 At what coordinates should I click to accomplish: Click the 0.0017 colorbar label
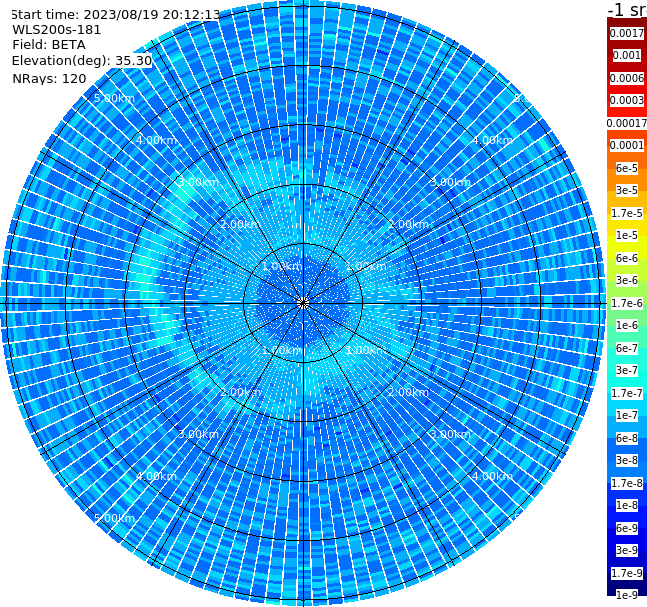pyautogui.click(x=627, y=33)
